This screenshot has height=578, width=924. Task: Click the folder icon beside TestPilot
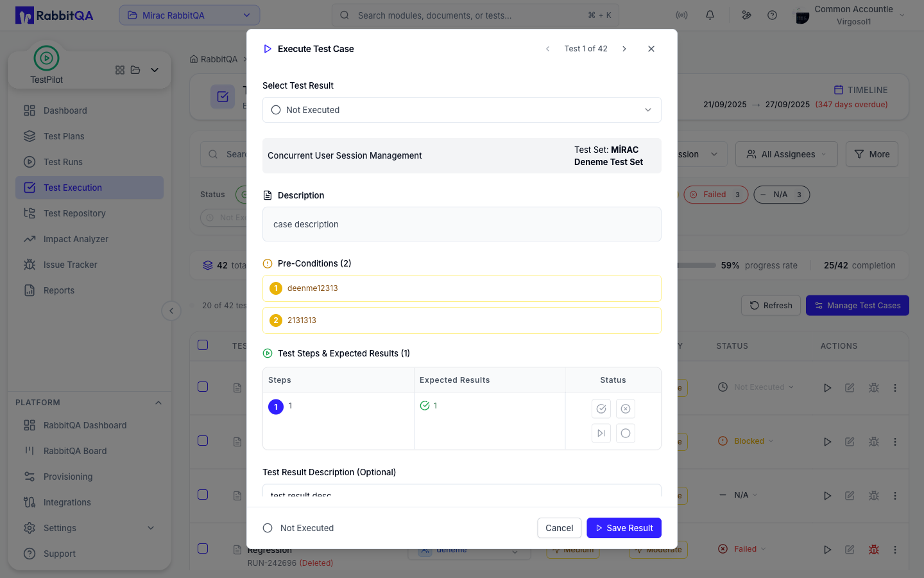pos(135,70)
